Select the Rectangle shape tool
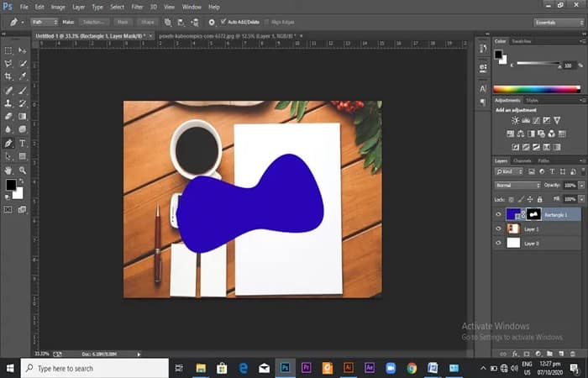This screenshot has height=378, width=588. [23, 156]
